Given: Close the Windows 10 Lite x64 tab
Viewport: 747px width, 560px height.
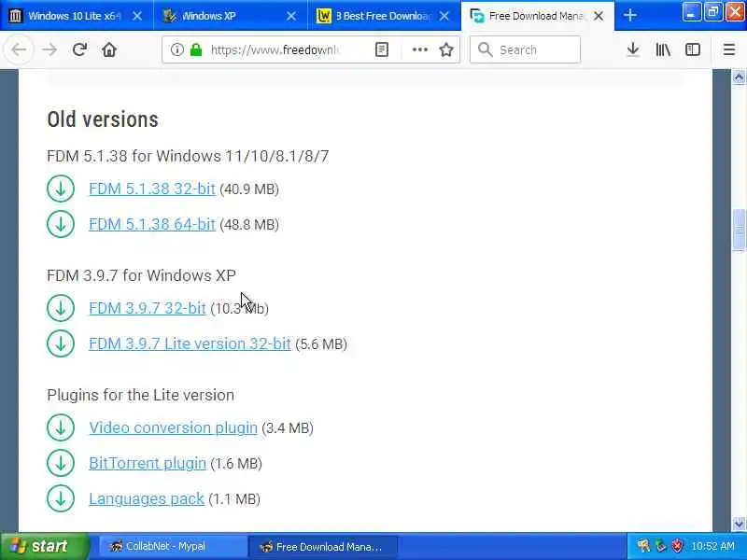Looking at the screenshot, I should tap(137, 16).
